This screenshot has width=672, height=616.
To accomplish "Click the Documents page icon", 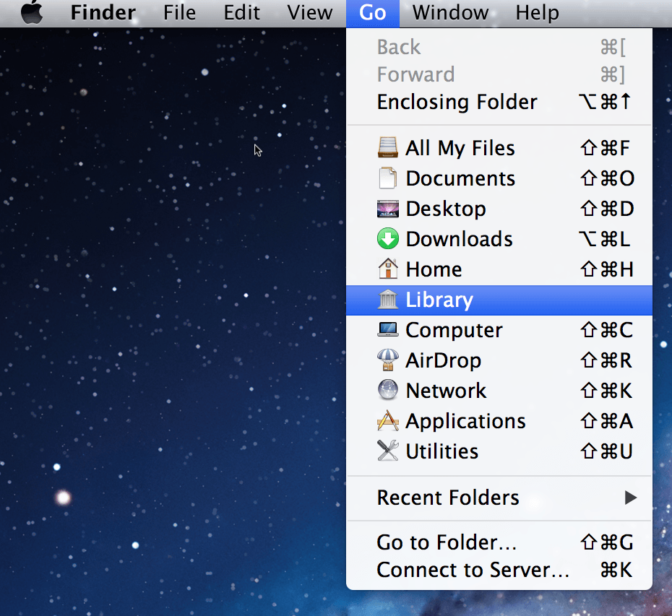I will click(388, 178).
